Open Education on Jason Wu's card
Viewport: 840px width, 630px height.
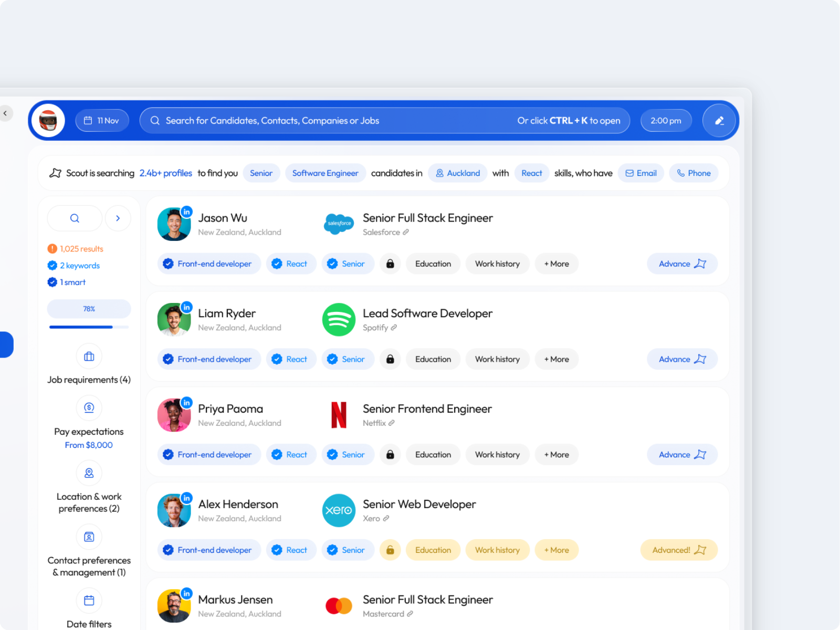(x=433, y=264)
